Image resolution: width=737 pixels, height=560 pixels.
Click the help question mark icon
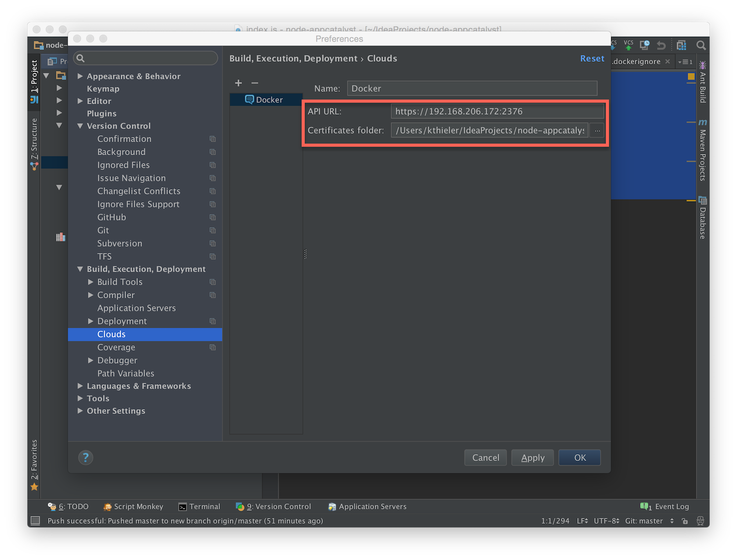click(86, 457)
